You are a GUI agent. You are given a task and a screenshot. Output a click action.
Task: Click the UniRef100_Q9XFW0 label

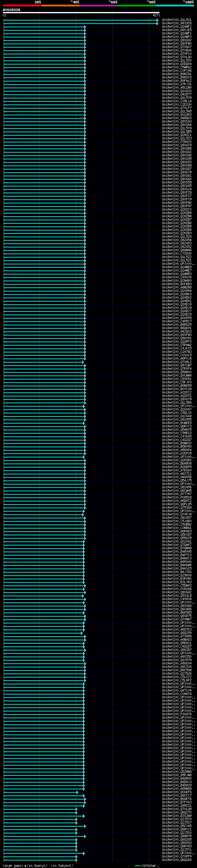coord(176,43)
